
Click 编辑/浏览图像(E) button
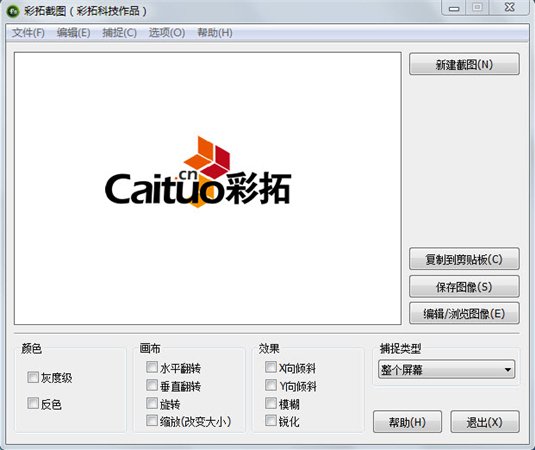pos(464,314)
